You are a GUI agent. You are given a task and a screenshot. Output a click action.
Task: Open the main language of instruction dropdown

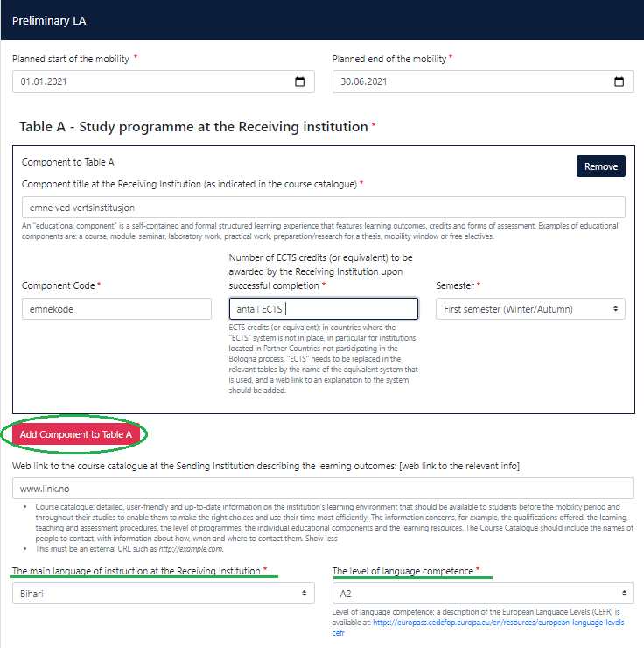pos(163,593)
